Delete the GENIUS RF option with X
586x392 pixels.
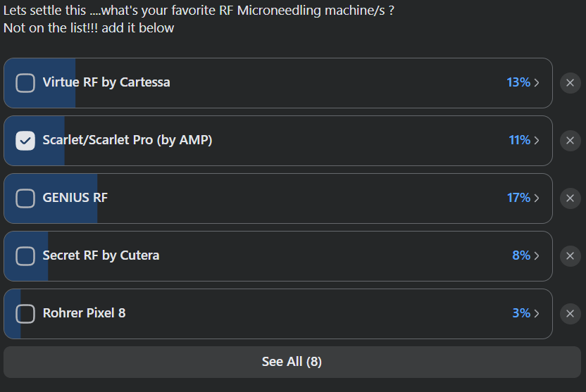pyautogui.click(x=570, y=198)
